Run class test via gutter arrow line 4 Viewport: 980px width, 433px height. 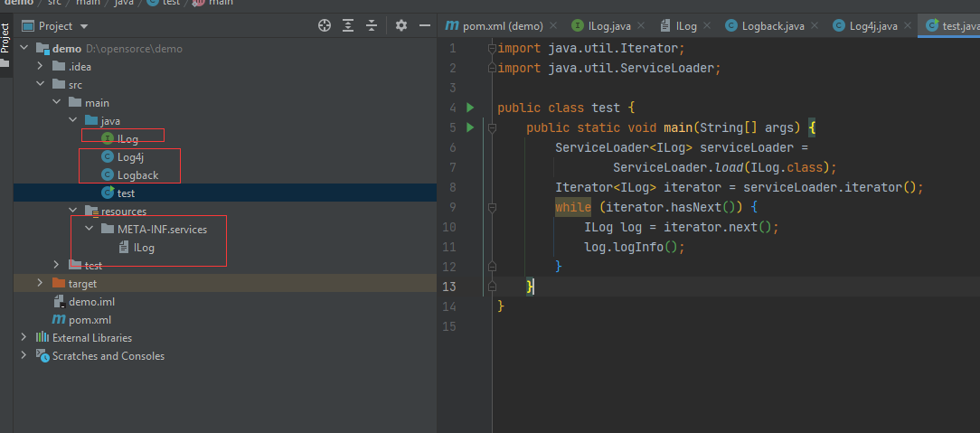[x=470, y=108]
